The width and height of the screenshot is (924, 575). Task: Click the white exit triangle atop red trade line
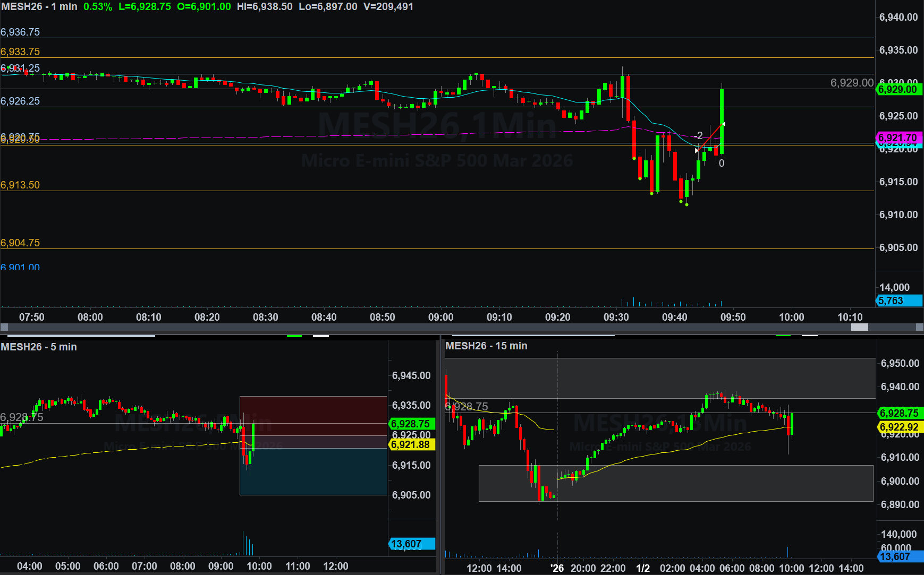[x=723, y=124]
